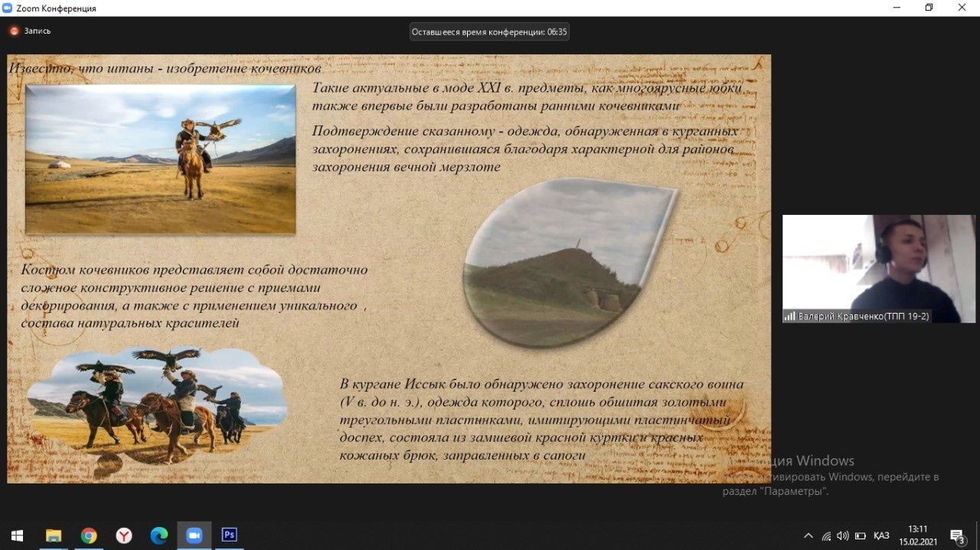Open the notification center with 3 alerts
The image size is (980, 550).
[957, 535]
